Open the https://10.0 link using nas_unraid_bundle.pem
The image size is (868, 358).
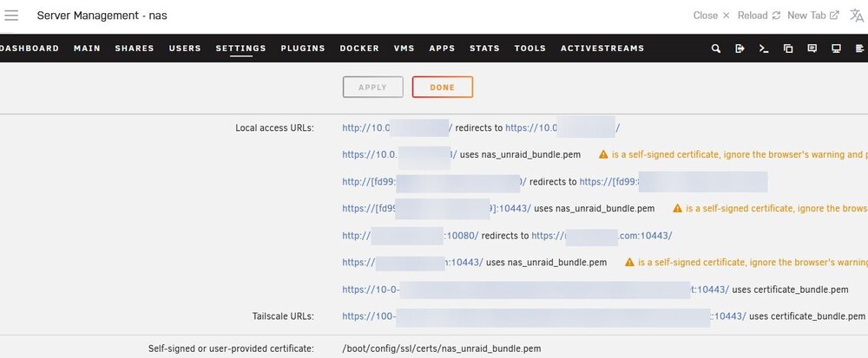click(x=399, y=154)
